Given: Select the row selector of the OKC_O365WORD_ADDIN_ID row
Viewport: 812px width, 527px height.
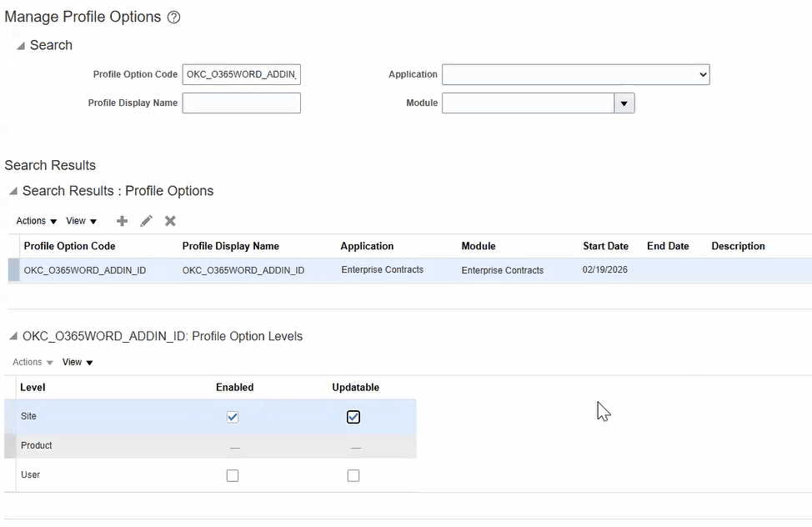Looking at the screenshot, I should (x=14, y=270).
